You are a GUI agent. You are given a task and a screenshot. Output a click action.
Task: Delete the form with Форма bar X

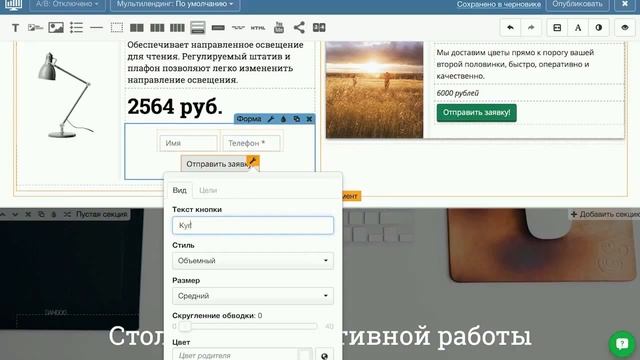(x=309, y=119)
